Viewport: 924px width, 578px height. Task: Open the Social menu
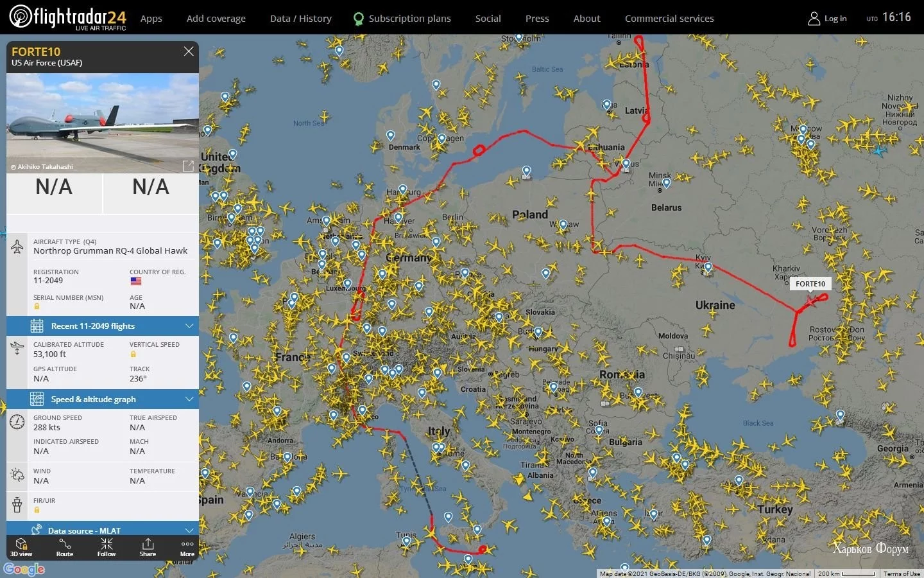[x=488, y=19]
